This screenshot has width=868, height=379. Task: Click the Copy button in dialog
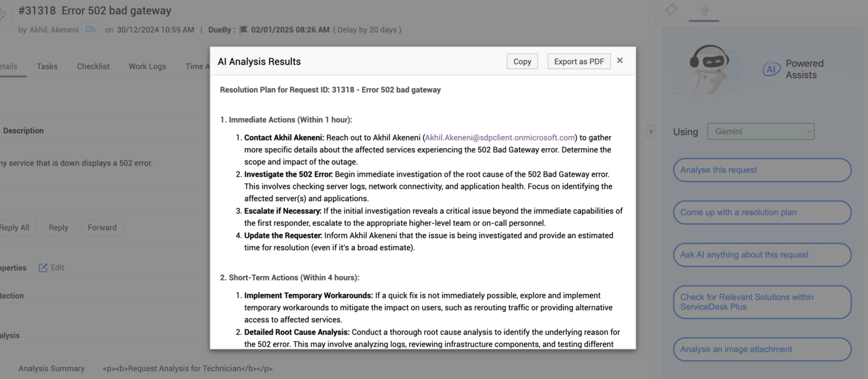(x=522, y=62)
